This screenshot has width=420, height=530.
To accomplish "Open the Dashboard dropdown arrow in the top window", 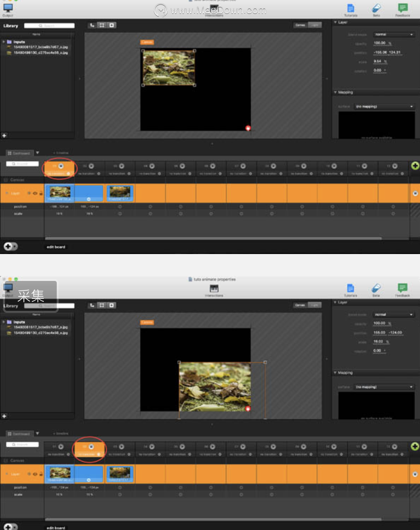I will pyautogui.click(x=37, y=153).
